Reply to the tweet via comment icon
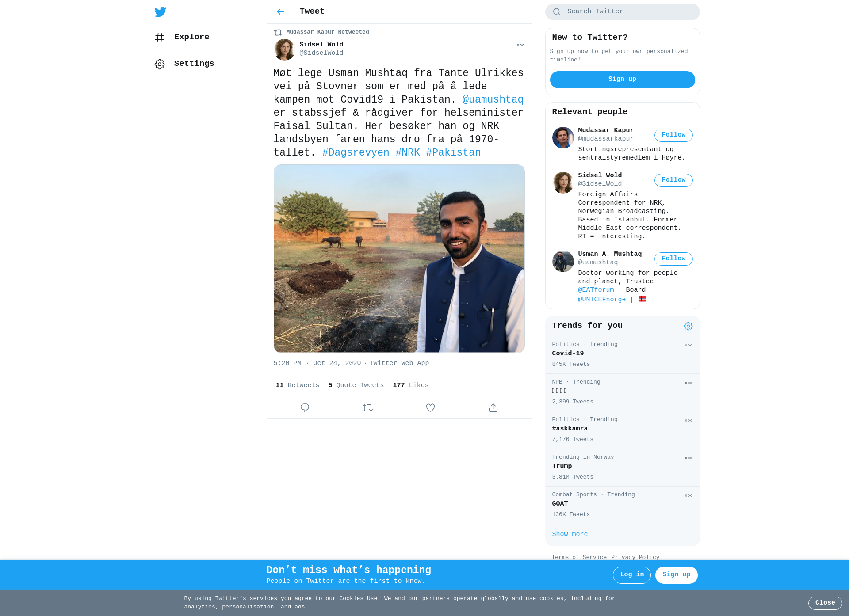The image size is (849, 616). click(305, 408)
